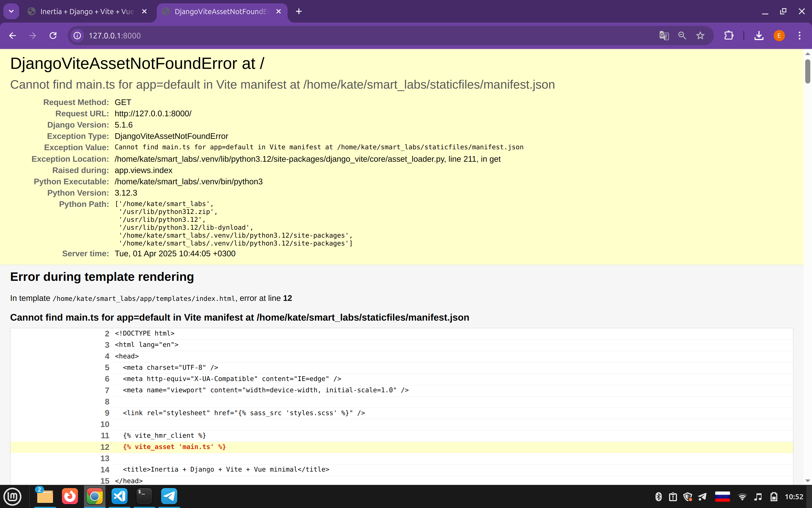The image size is (812, 508).
Task: Open a new browser tab
Action: coord(299,11)
